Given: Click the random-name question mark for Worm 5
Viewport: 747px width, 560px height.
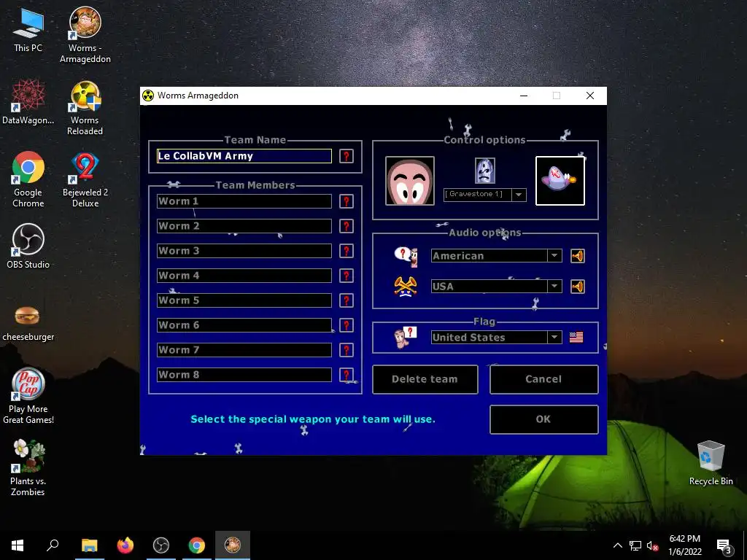Looking at the screenshot, I should coord(347,300).
